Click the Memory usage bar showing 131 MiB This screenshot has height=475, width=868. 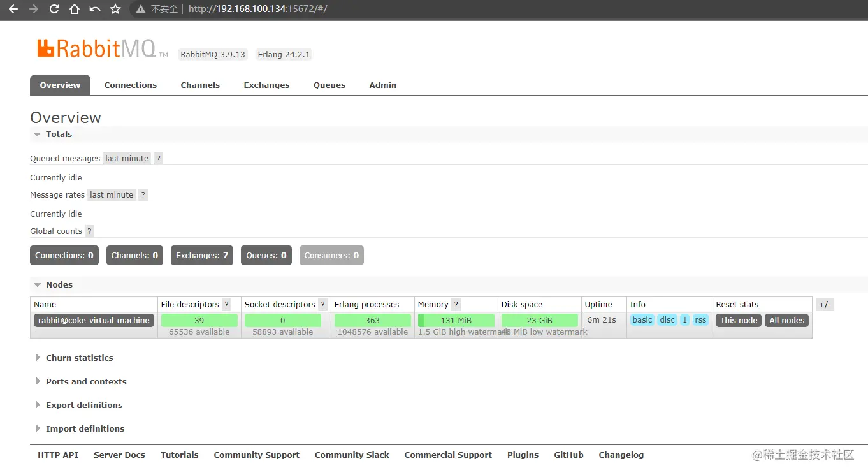pyautogui.click(x=456, y=321)
